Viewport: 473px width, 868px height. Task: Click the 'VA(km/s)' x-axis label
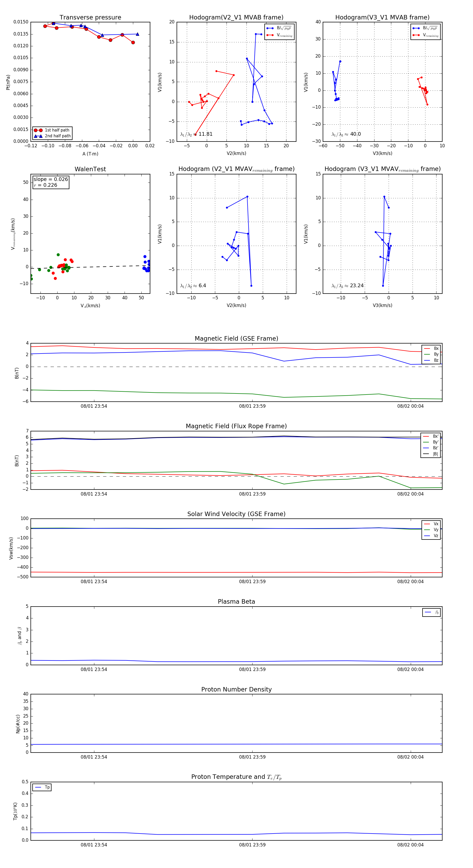pyautogui.click(x=90, y=306)
